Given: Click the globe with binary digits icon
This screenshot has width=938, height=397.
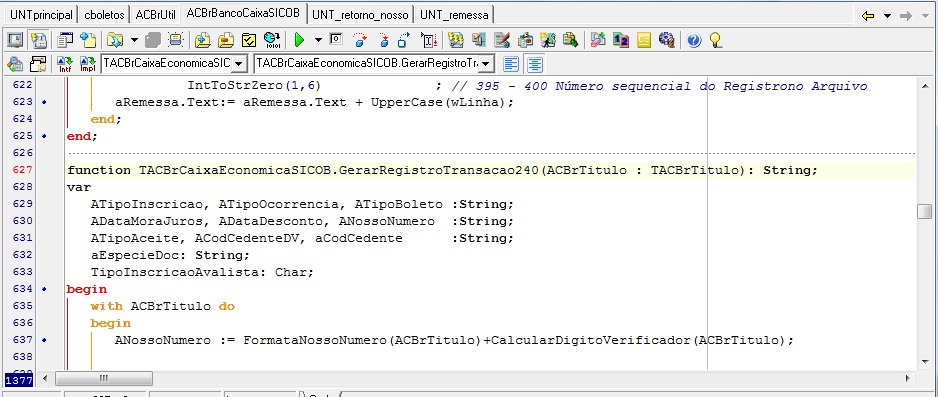Looking at the screenshot, I should [272, 40].
